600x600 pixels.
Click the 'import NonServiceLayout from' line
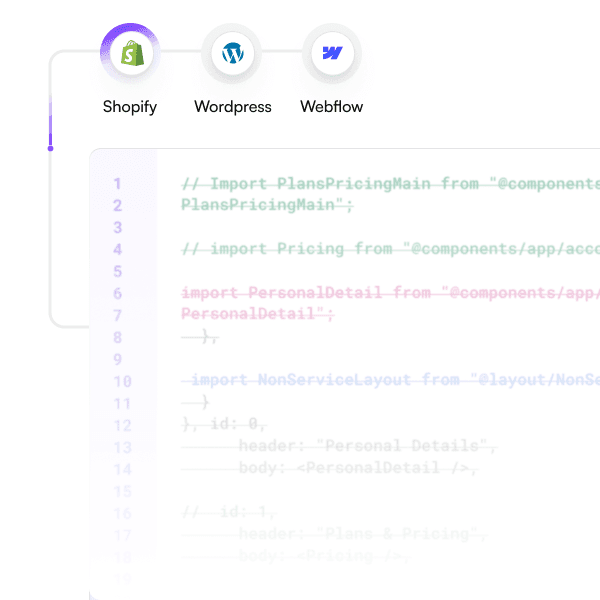tap(390, 380)
